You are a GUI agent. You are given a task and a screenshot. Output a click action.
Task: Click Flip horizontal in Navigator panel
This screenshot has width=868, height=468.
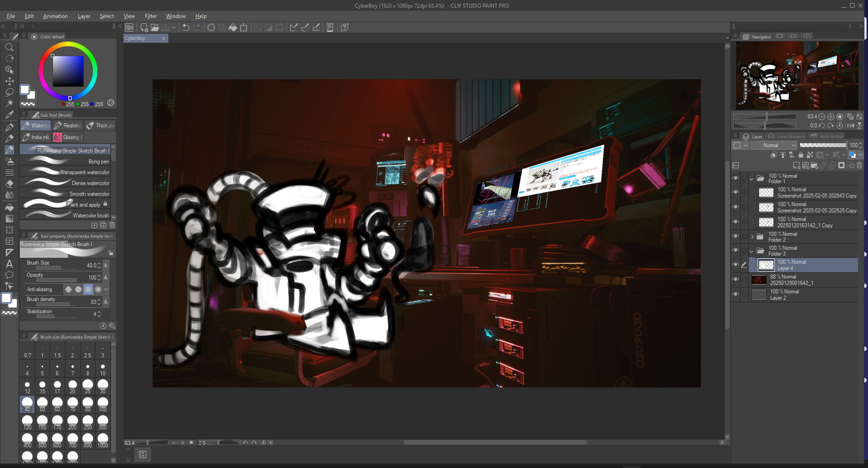(x=850, y=126)
